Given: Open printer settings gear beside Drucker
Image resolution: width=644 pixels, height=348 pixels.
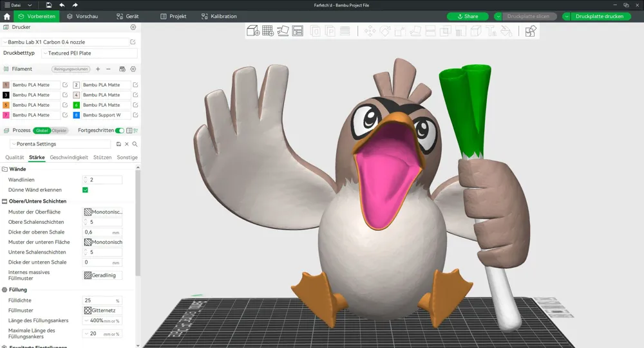Looking at the screenshot, I should (x=133, y=27).
